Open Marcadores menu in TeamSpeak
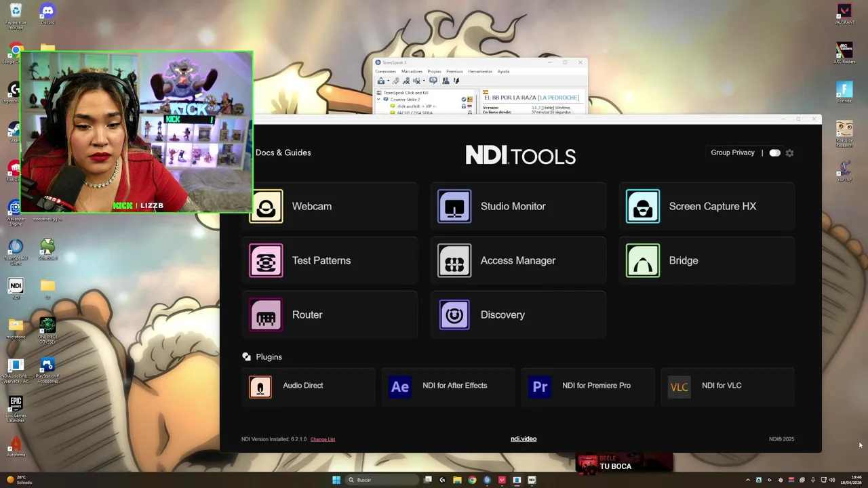The height and width of the screenshot is (488, 868). pos(412,71)
